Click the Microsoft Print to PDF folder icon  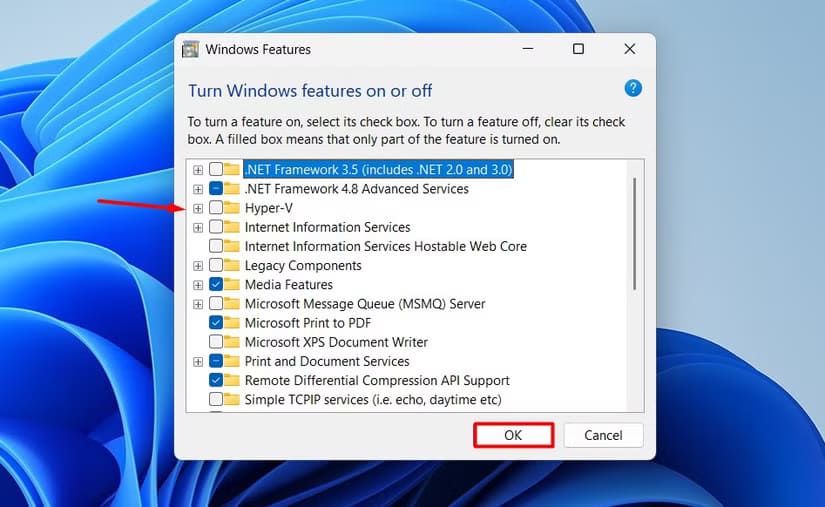pos(232,323)
